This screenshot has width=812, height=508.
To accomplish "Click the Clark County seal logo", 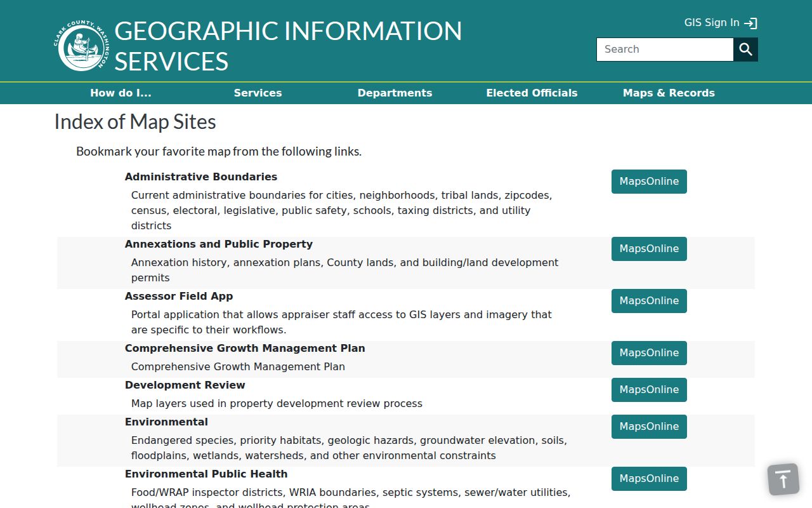I will [81, 47].
